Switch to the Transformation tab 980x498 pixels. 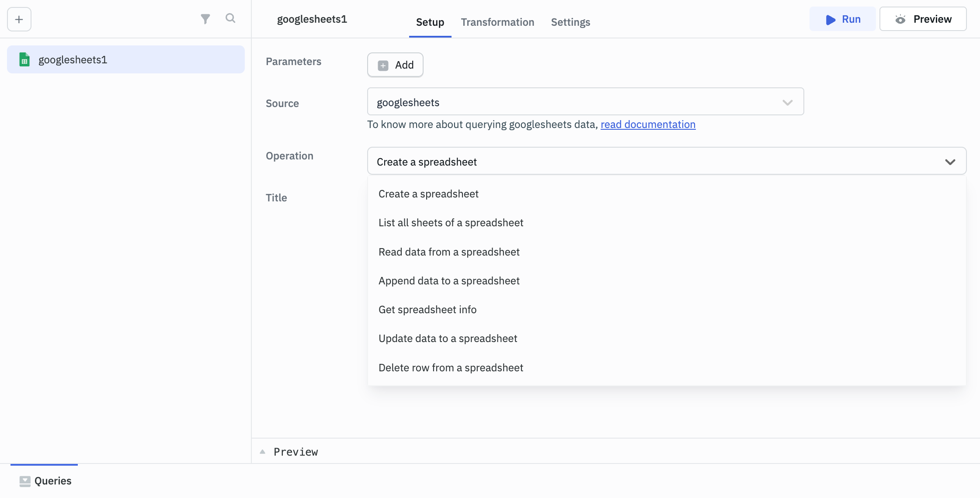point(497,22)
